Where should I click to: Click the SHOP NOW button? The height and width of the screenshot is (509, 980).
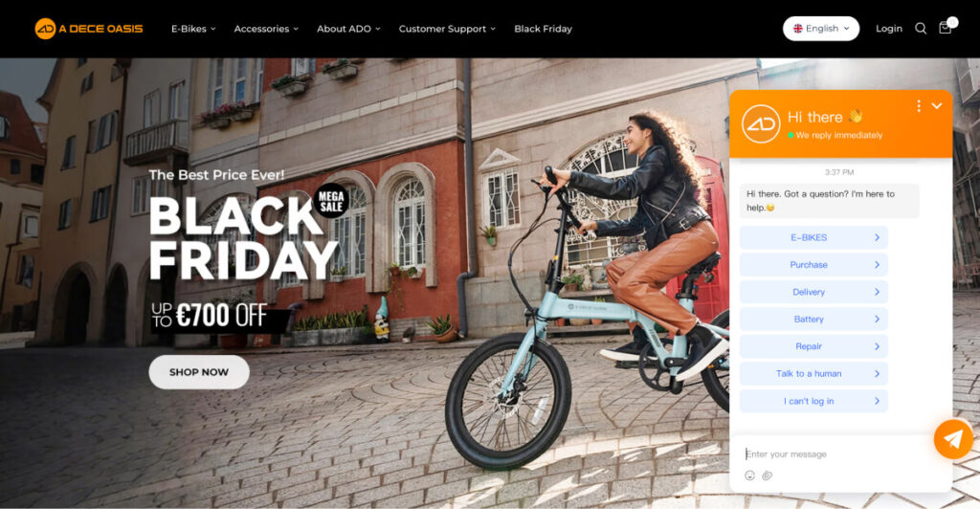pyautogui.click(x=199, y=372)
